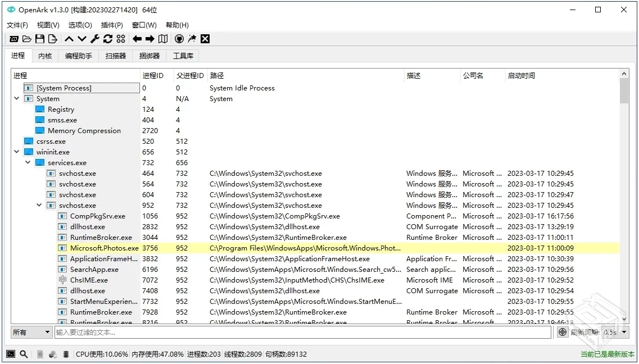639x364 pixels.
Task: Open the 选项(O) menu
Action: coord(79,25)
